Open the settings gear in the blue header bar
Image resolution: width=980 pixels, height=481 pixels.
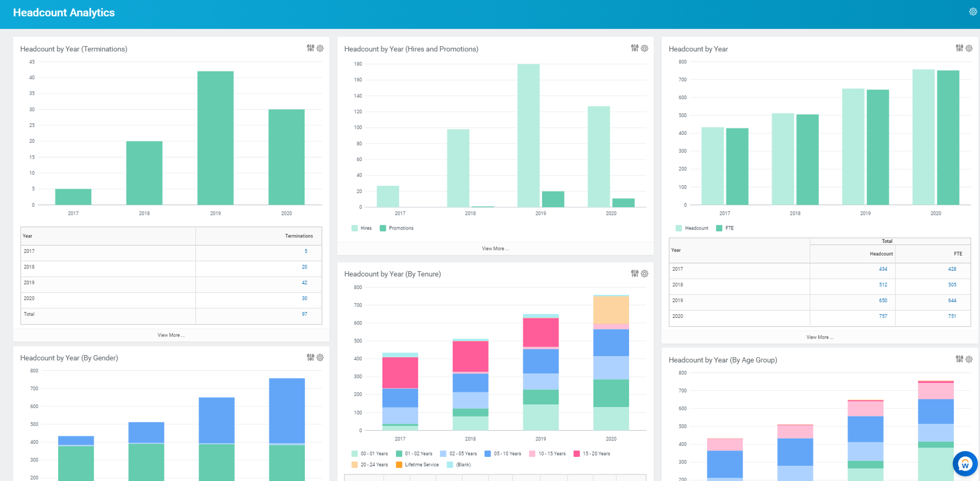973,11
